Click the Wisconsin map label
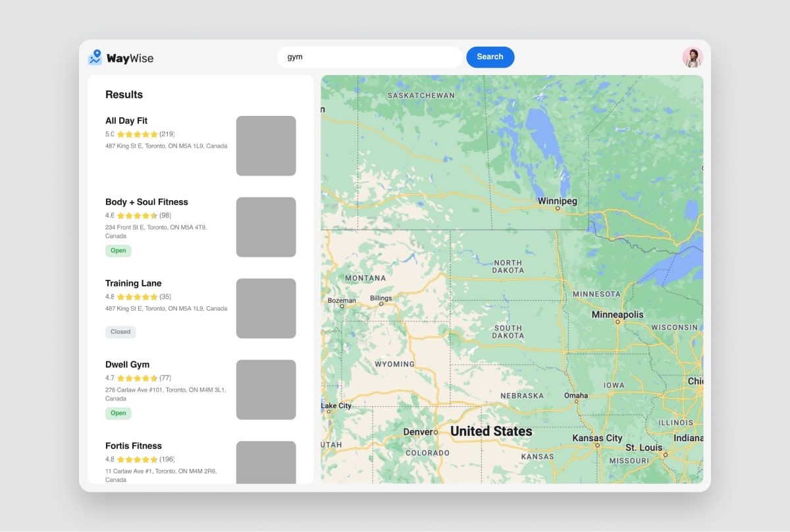 tap(674, 327)
